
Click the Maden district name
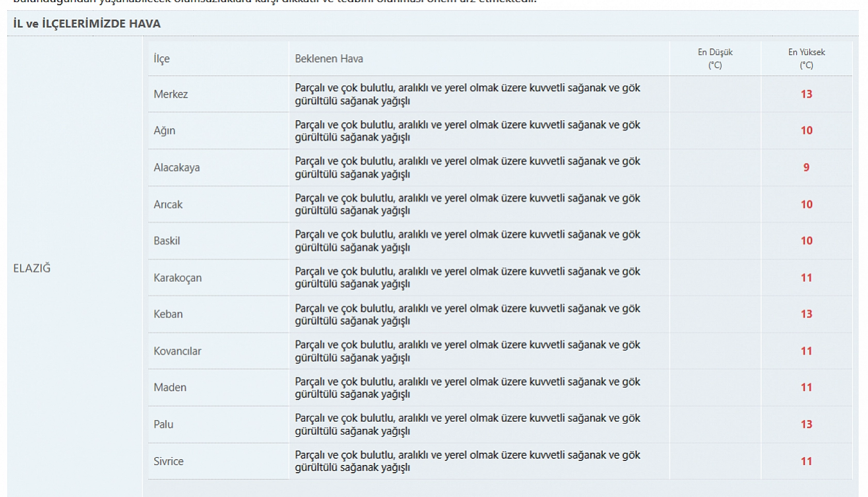click(x=170, y=388)
